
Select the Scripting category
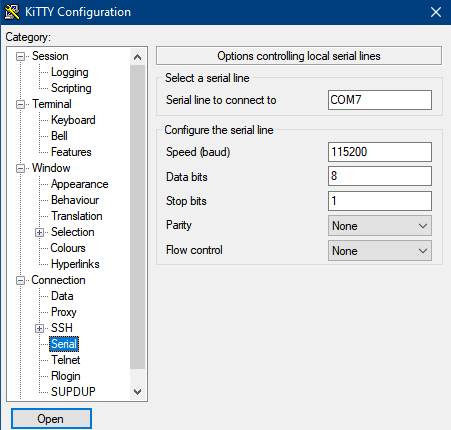pos(71,88)
